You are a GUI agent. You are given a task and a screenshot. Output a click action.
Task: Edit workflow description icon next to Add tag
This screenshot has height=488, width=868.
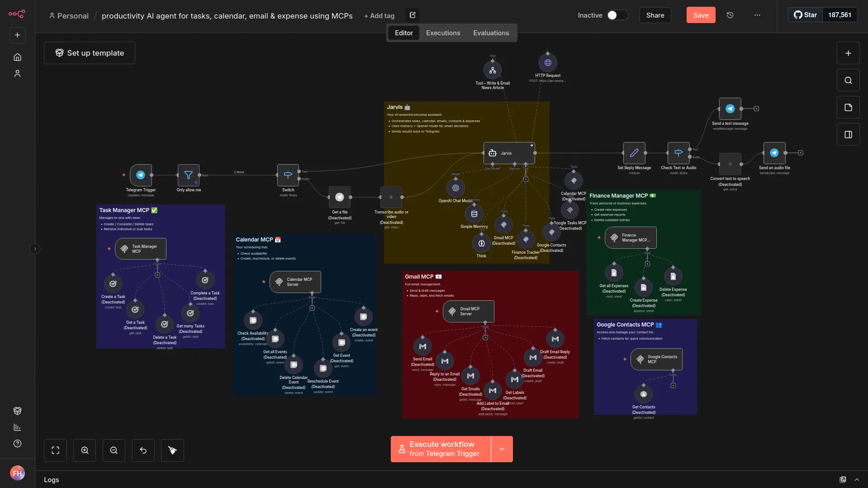(413, 15)
